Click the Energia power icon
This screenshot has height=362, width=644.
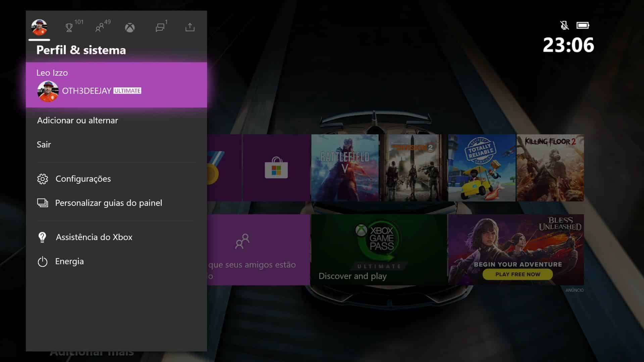(43, 261)
